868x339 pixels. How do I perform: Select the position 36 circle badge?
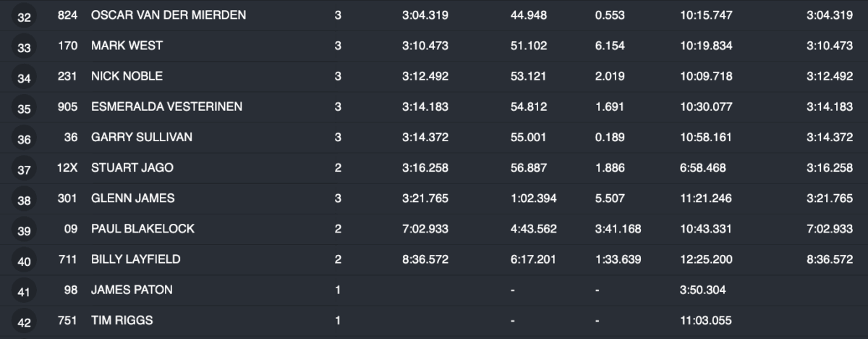click(x=24, y=139)
